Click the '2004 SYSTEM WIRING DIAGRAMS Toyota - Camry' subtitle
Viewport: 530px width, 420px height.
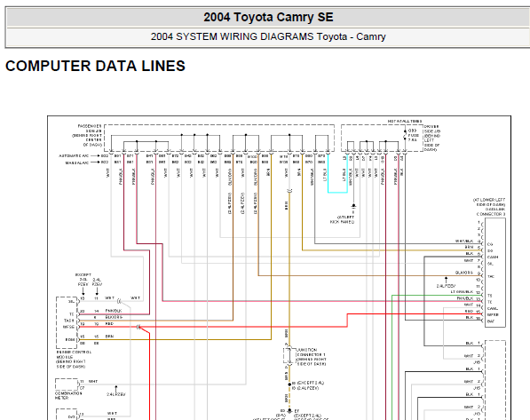click(x=268, y=36)
